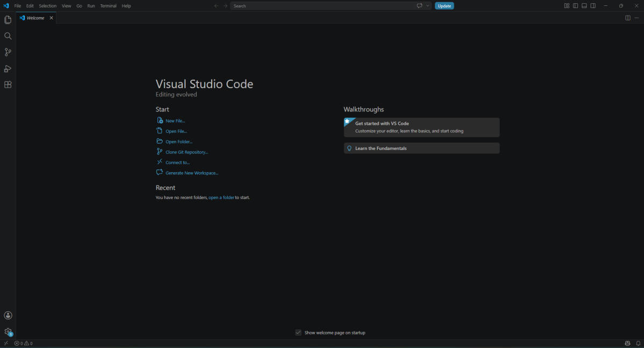This screenshot has width=644, height=348.
Task: Go forward using the navigation arrow
Action: (225, 6)
